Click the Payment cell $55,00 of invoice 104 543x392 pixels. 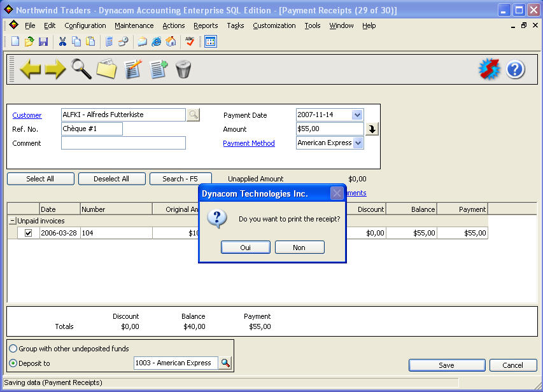click(x=462, y=233)
